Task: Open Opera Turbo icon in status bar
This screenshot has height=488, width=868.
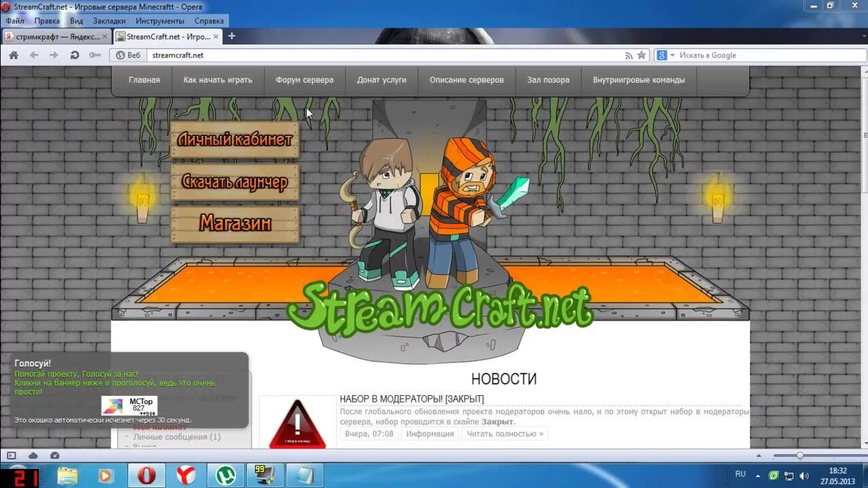Action: [55, 455]
